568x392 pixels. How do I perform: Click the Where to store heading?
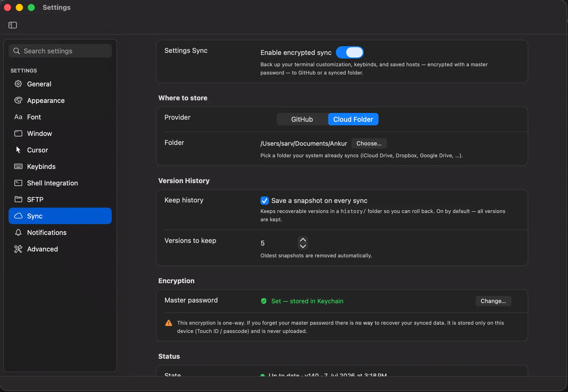click(183, 98)
